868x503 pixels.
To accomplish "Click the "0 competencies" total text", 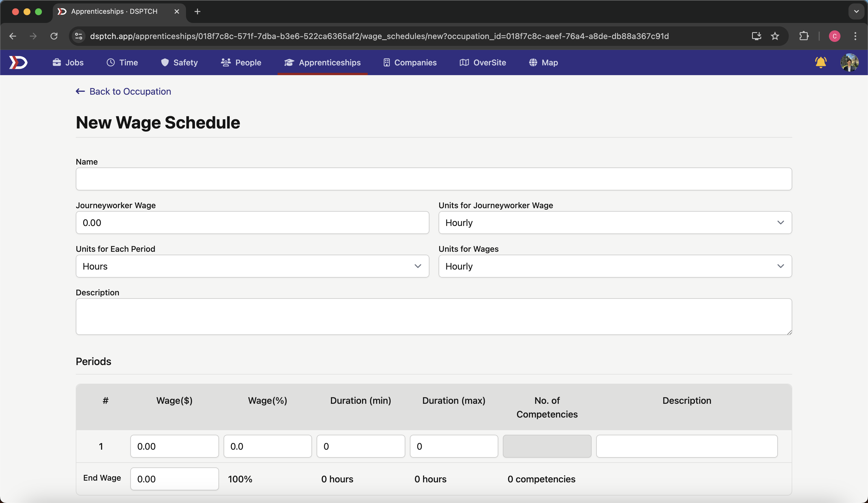I will click(541, 479).
